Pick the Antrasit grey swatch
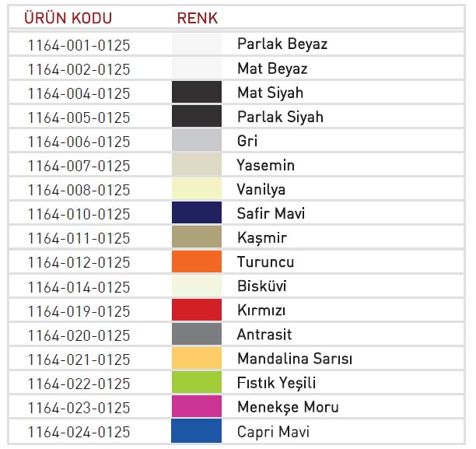 [x=197, y=335]
